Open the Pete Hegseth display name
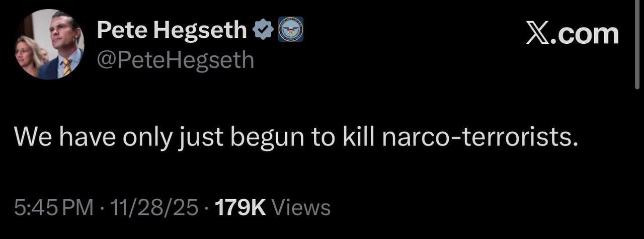This screenshot has height=239, width=644. pyautogui.click(x=172, y=32)
